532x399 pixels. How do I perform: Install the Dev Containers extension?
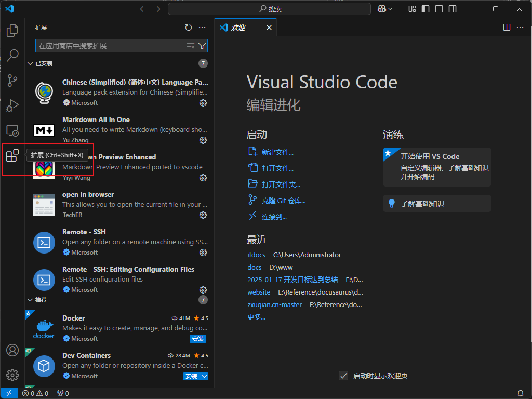tap(191, 376)
